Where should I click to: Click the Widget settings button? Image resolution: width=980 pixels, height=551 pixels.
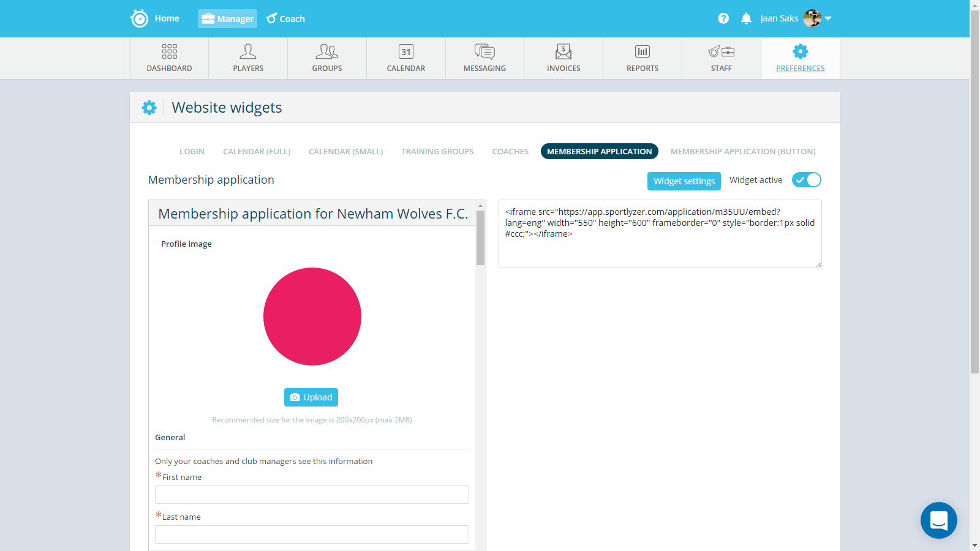pyautogui.click(x=684, y=181)
